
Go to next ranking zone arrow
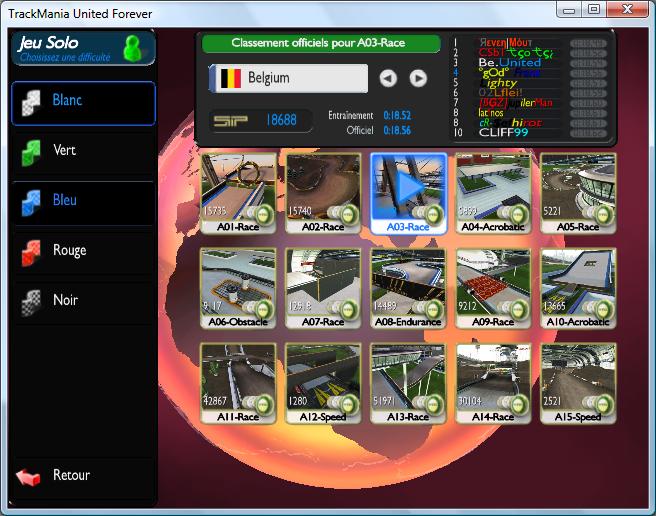point(418,78)
